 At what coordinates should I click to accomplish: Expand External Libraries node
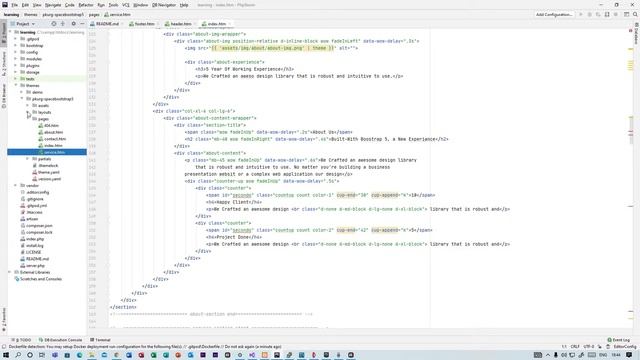pyautogui.click(x=10, y=272)
